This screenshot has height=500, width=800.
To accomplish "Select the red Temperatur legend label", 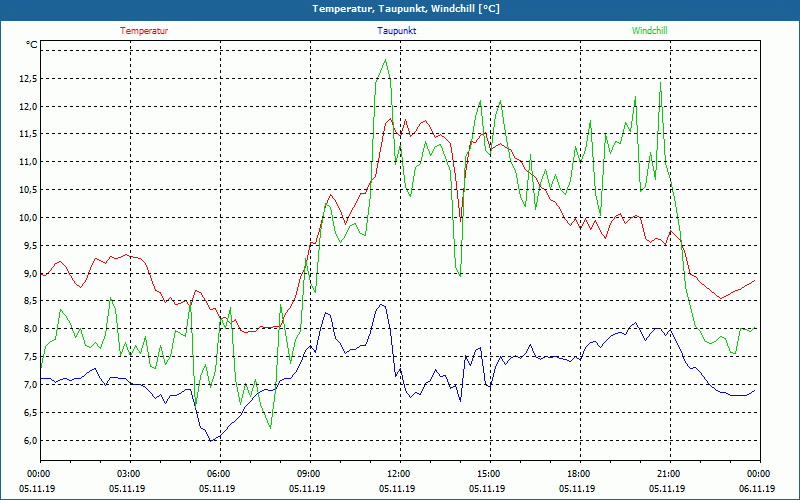I will [144, 31].
